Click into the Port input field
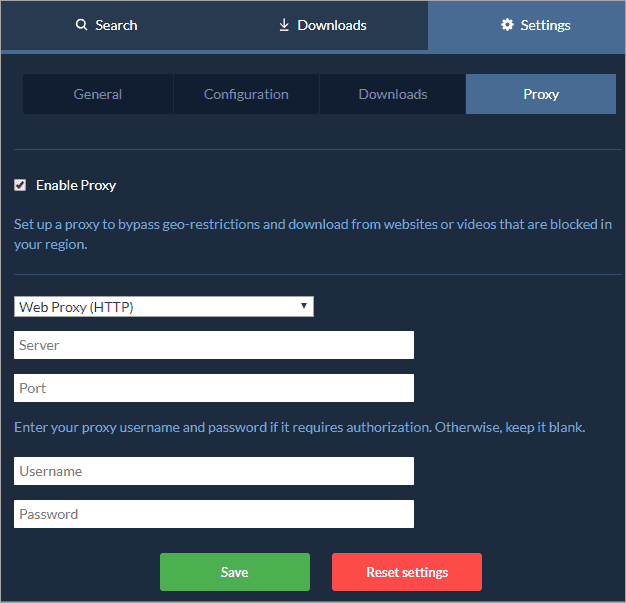626x603 pixels. point(214,388)
